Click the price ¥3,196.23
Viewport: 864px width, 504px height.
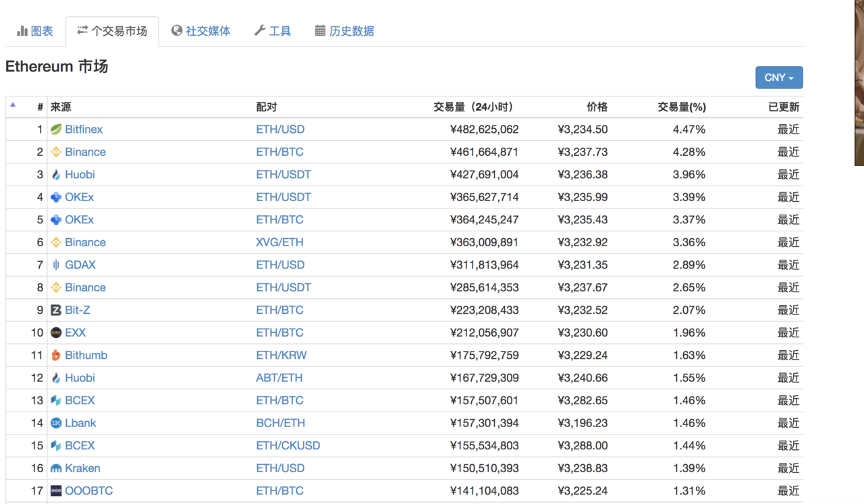click(x=583, y=423)
